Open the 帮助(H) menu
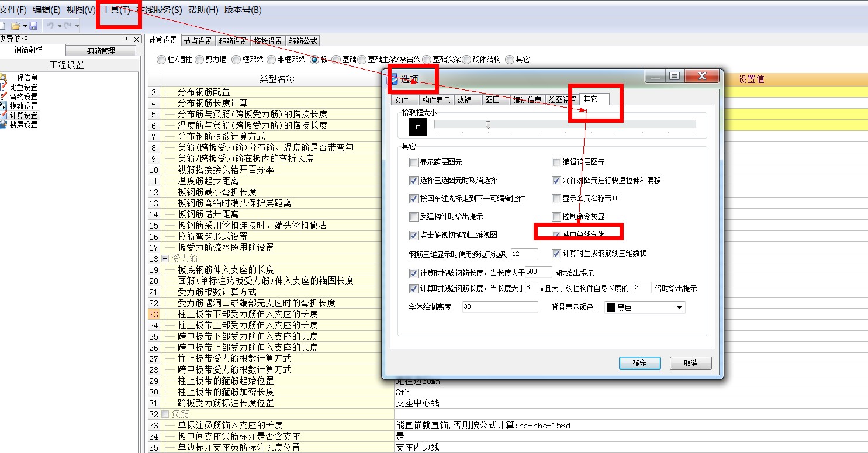 click(x=203, y=10)
